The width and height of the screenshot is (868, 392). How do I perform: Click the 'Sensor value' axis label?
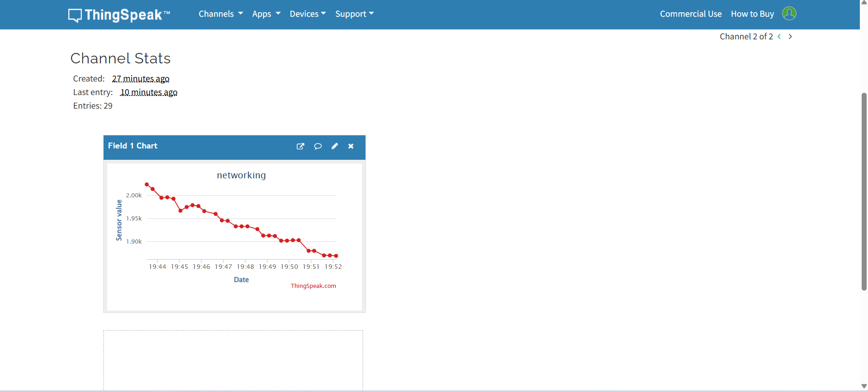(119, 220)
